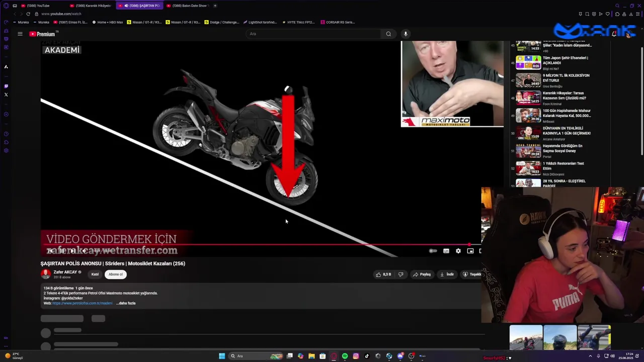Open 'HYTE Thicc FP12...' bookmark
The image size is (644, 362).
point(298,22)
